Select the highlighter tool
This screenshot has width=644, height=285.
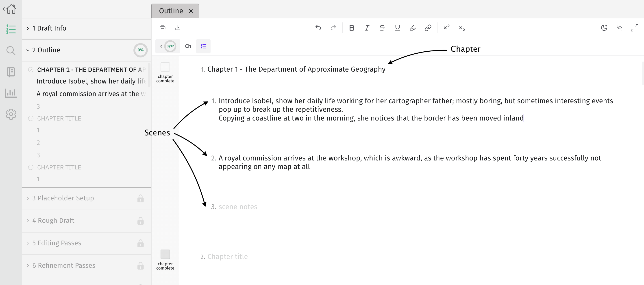click(413, 28)
